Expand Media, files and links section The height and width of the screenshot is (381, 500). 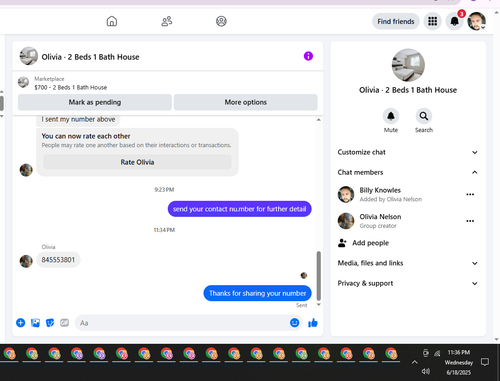pos(408,263)
